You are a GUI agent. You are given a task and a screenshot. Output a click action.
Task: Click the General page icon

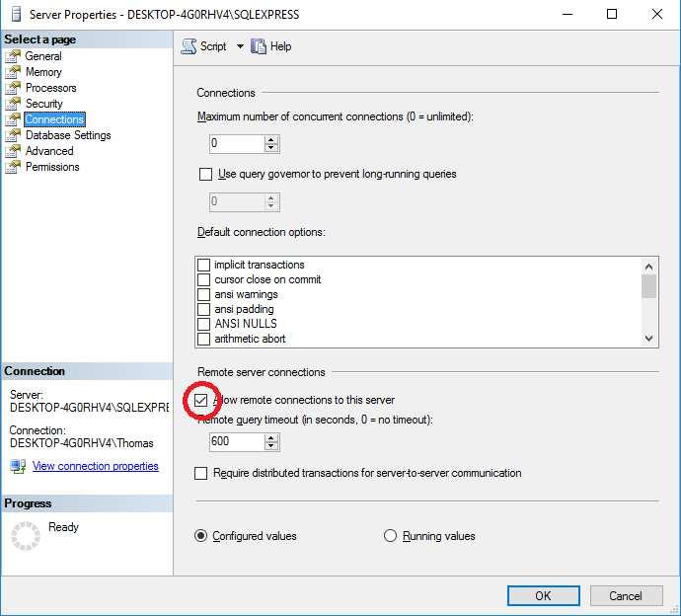(x=13, y=56)
